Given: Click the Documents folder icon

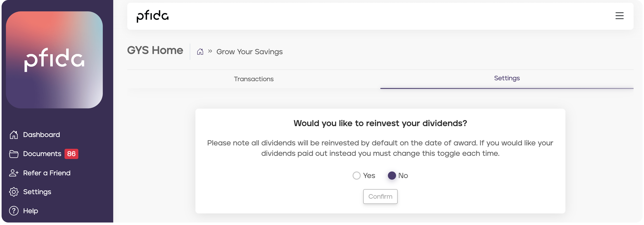Looking at the screenshot, I should coord(14,154).
